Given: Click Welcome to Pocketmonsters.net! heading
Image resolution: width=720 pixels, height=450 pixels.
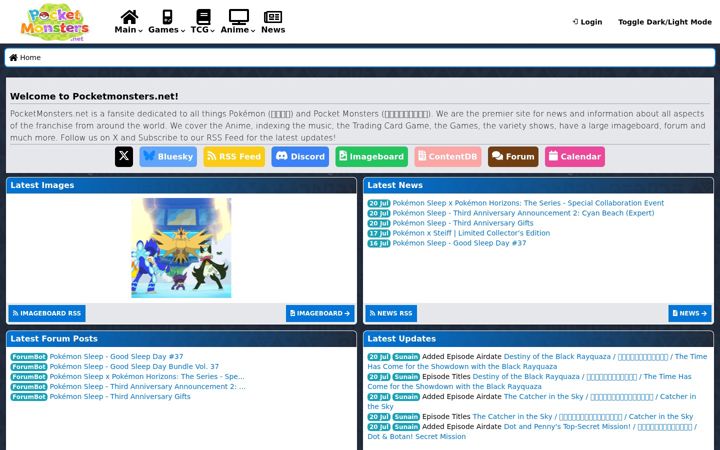Looking at the screenshot, I should pyautogui.click(x=94, y=96).
